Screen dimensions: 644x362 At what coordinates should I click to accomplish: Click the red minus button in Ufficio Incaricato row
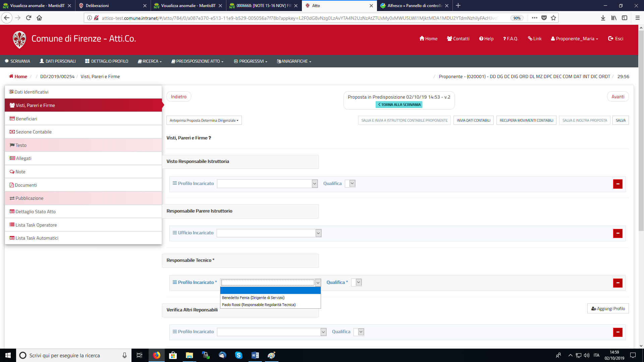(618, 234)
